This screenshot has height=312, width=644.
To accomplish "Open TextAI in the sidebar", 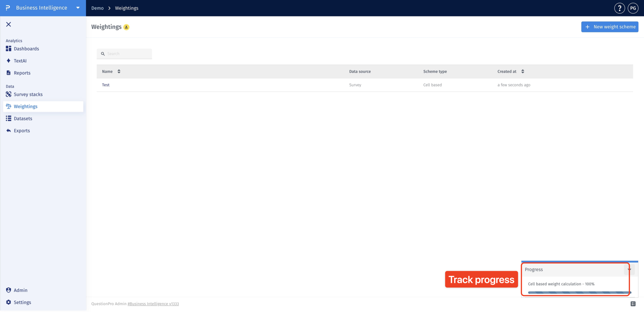I will click(x=20, y=61).
